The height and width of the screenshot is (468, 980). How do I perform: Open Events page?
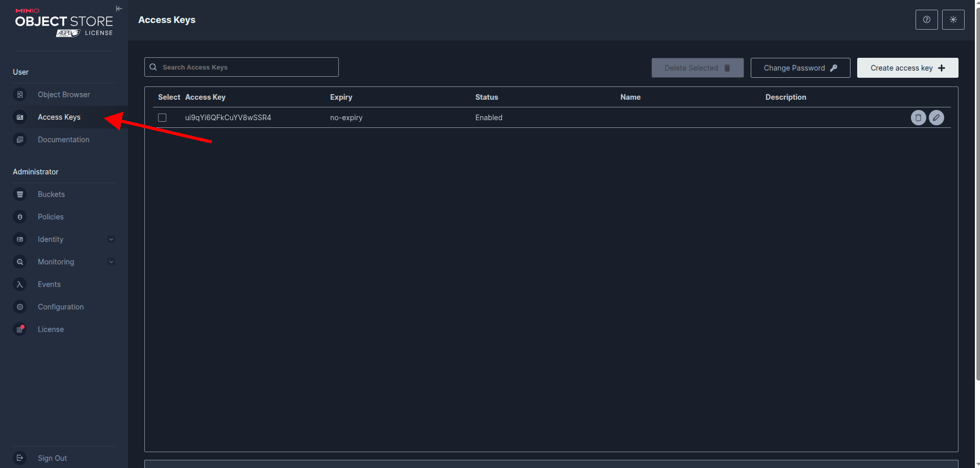click(x=64, y=284)
